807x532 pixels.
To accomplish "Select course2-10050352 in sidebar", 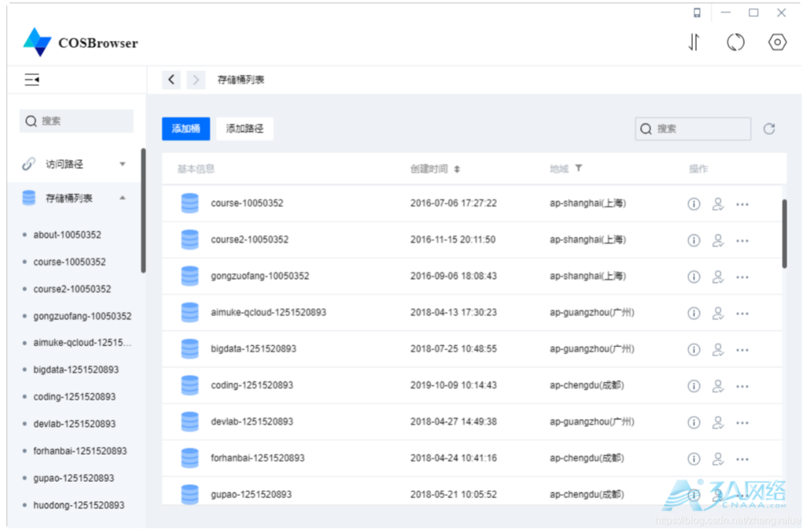I will pyautogui.click(x=72, y=289).
